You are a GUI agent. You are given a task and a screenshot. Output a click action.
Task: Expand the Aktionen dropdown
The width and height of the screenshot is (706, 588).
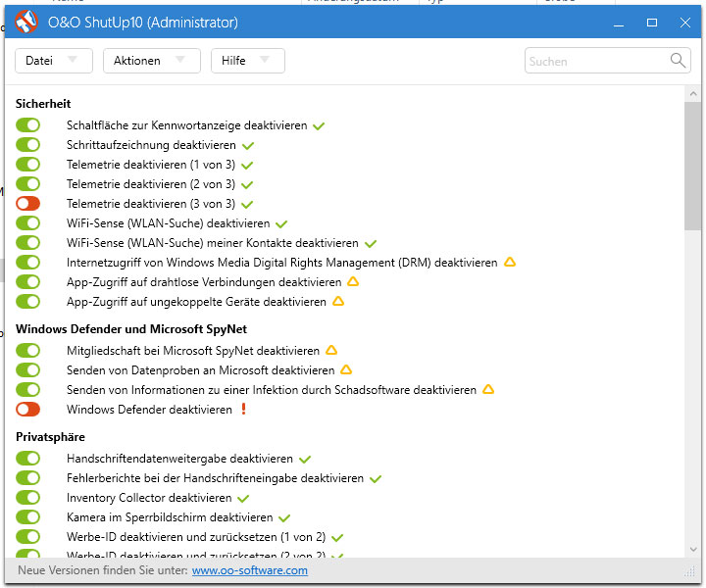pyautogui.click(x=151, y=61)
